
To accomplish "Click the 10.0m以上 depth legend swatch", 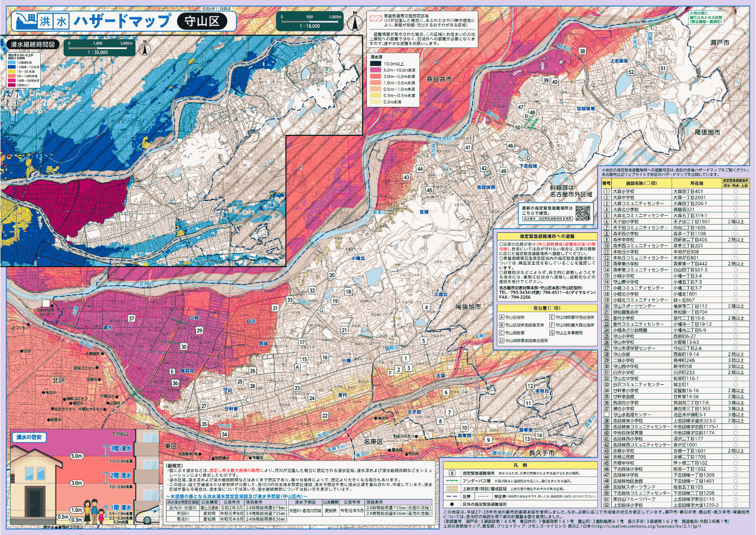I will [376, 63].
